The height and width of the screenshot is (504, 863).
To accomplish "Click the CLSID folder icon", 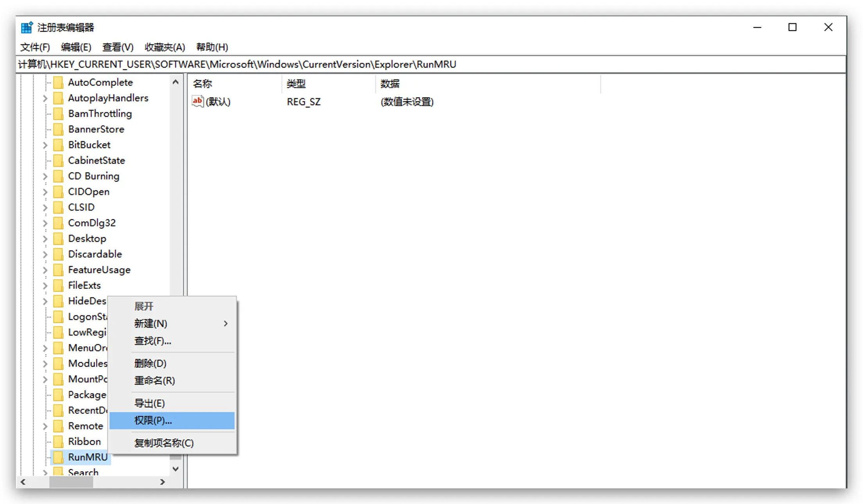I will (x=58, y=207).
